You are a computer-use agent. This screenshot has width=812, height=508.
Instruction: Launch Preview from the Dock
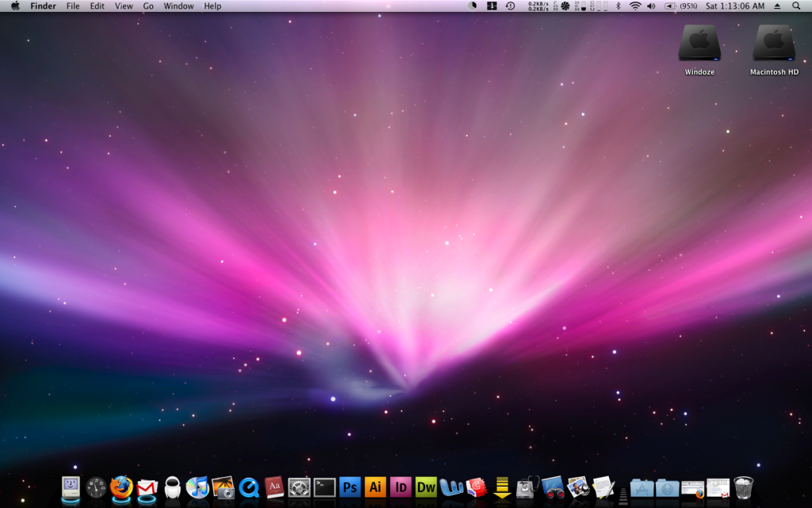[578, 488]
